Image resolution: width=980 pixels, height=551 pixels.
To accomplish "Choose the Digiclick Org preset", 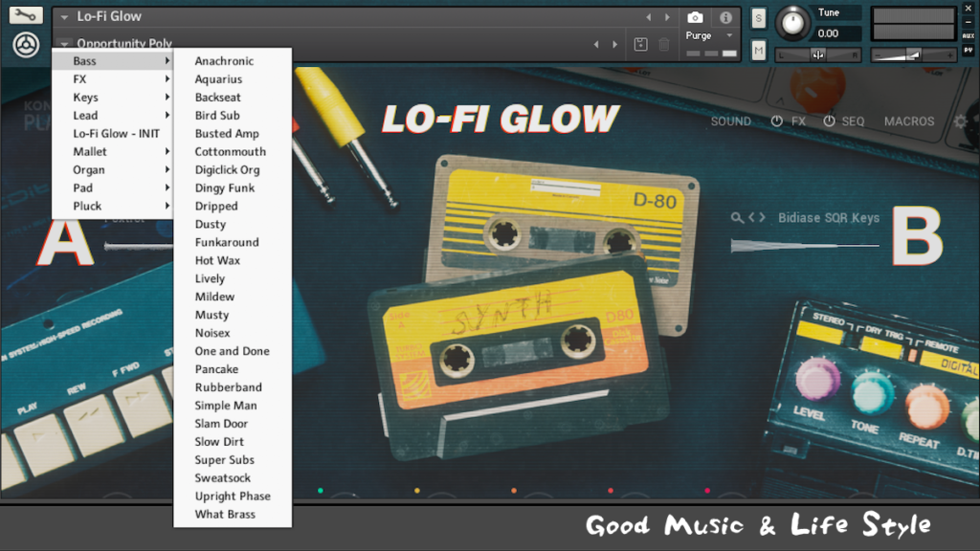I will pos(233,169).
